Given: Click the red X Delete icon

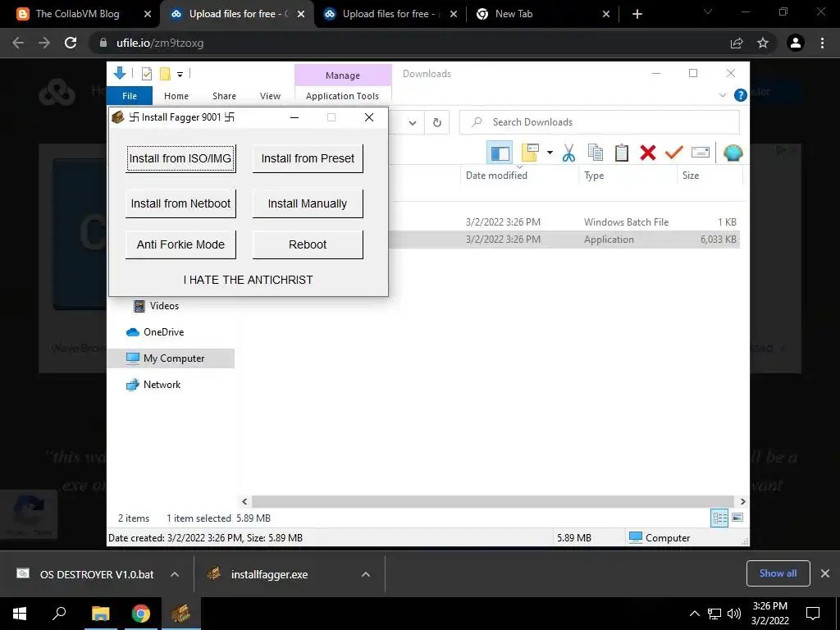Looking at the screenshot, I should point(648,153).
